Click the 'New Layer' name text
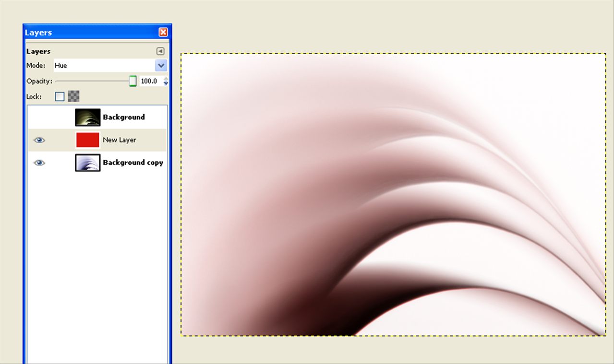Viewport: 614px width, 364px height. click(x=120, y=140)
